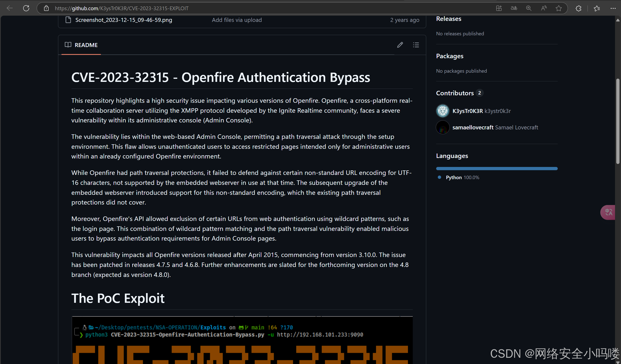621x364 pixels.
Task: Click the edit README pencil icon
Action: [400, 45]
